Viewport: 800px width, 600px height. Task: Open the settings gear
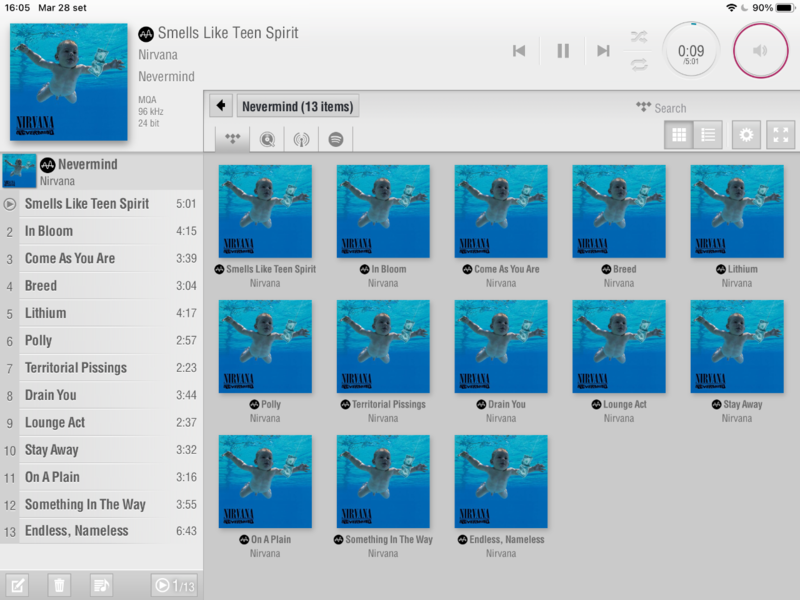[x=746, y=135]
